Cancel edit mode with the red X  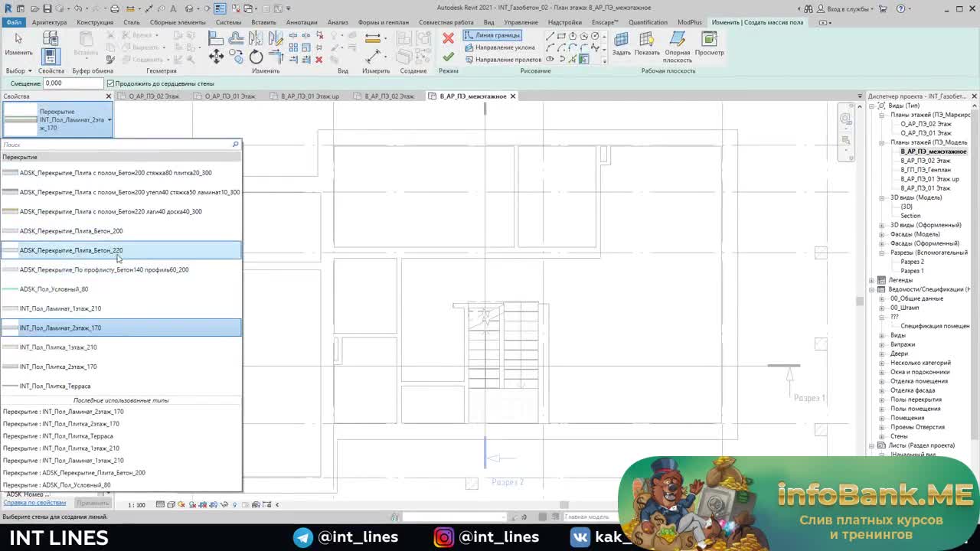[x=449, y=38]
